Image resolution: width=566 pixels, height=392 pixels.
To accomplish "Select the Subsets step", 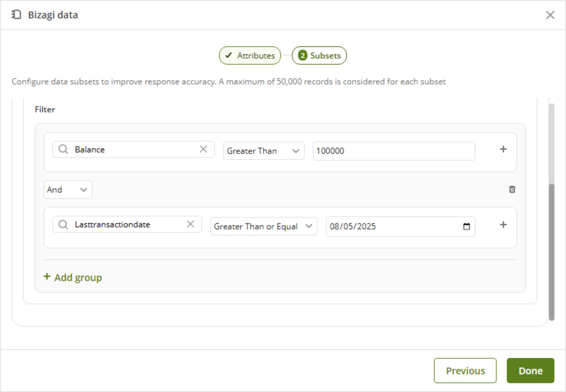I will pos(319,56).
